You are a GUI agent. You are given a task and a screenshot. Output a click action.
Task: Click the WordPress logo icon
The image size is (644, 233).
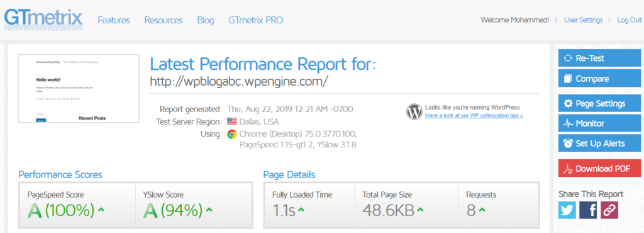click(414, 111)
